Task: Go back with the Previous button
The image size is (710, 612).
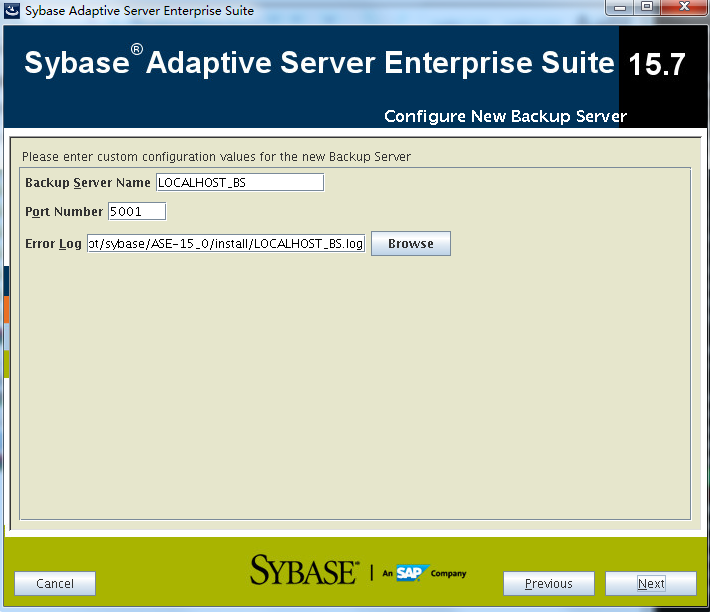Action: (548, 584)
